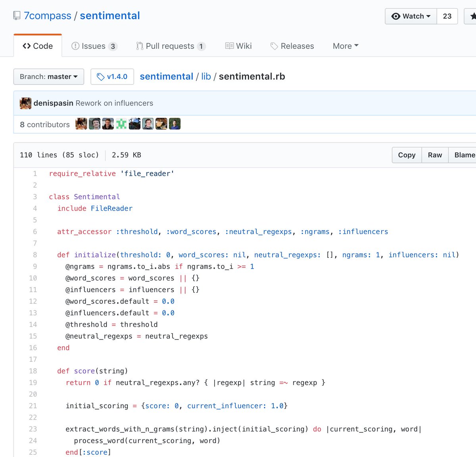Go to sentimental root in breadcrumb

(167, 76)
